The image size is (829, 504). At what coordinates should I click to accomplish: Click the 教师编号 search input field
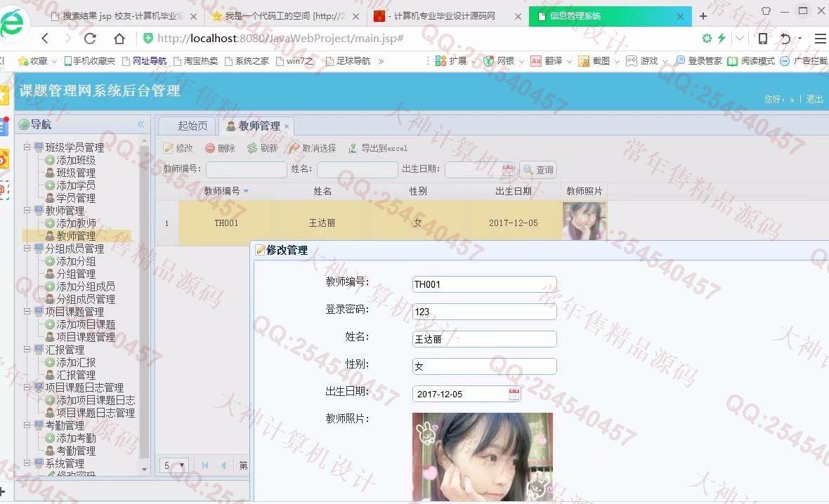(247, 170)
